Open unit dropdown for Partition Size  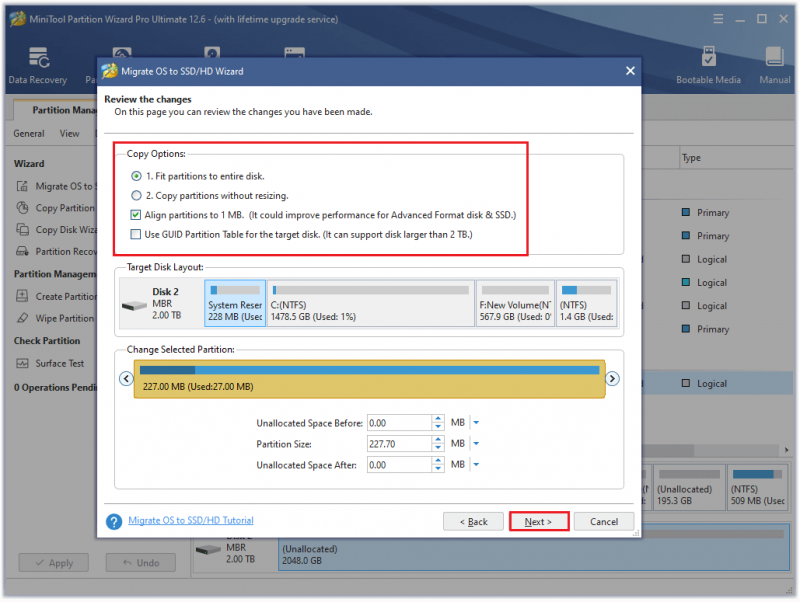476,443
